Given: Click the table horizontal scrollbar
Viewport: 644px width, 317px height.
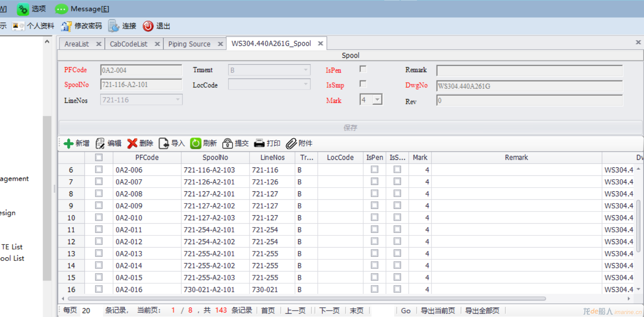Looking at the screenshot, I should (x=306, y=299).
